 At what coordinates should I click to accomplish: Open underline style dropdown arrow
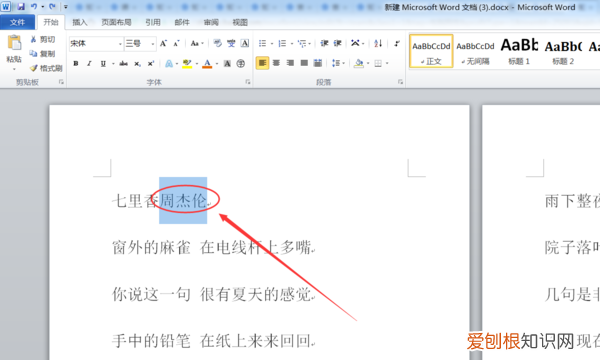[x=113, y=64]
